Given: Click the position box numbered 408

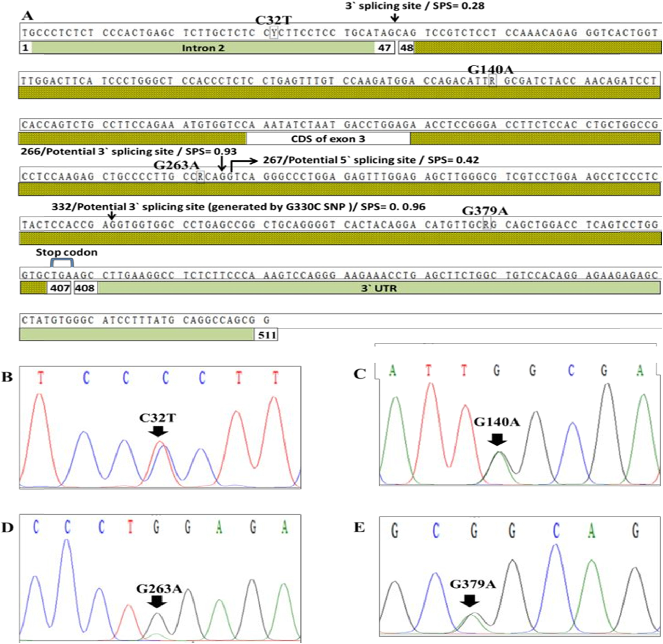Looking at the screenshot, I should pyautogui.click(x=85, y=288).
